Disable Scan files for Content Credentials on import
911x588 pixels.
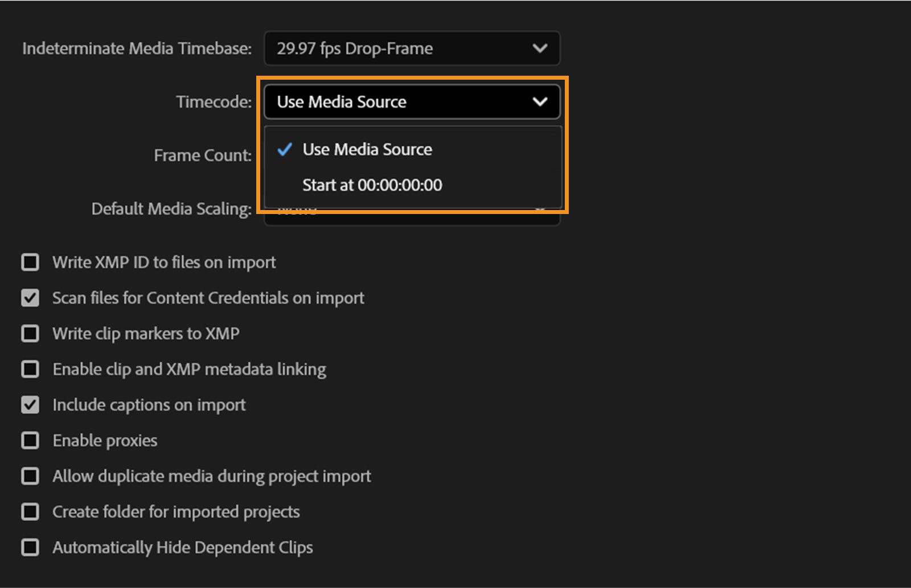[x=30, y=298]
